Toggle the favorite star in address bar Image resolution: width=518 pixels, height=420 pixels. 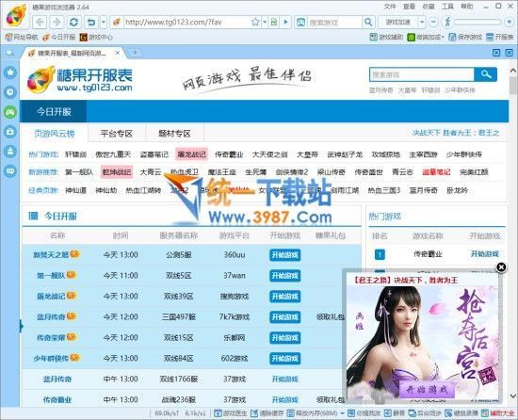(x=255, y=22)
